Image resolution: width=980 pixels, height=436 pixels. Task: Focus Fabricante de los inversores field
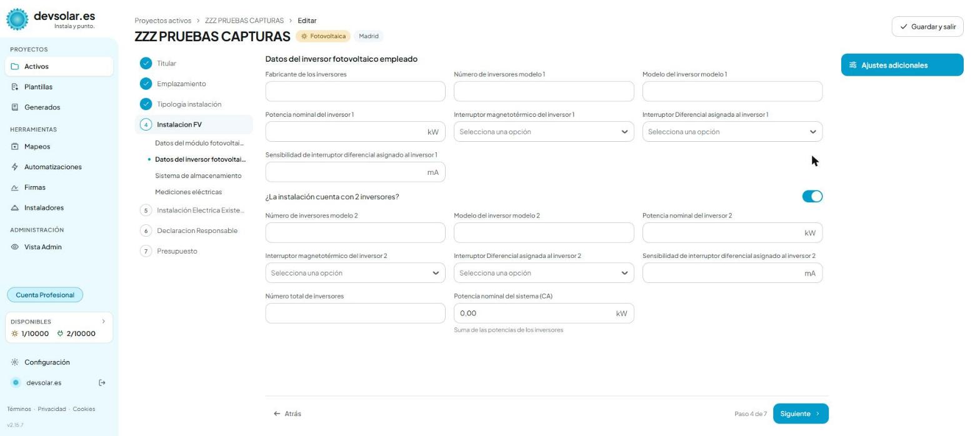(x=355, y=91)
